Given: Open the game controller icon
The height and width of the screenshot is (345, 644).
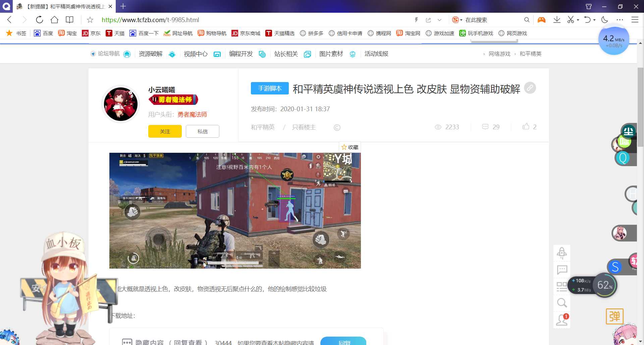Looking at the screenshot, I should pos(541,20).
